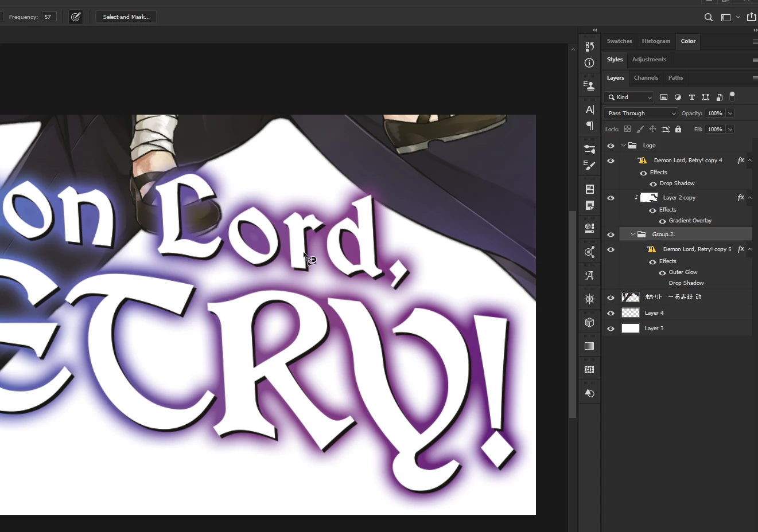Switch to the Paths tab
The height and width of the screenshot is (532, 758).
point(675,78)
